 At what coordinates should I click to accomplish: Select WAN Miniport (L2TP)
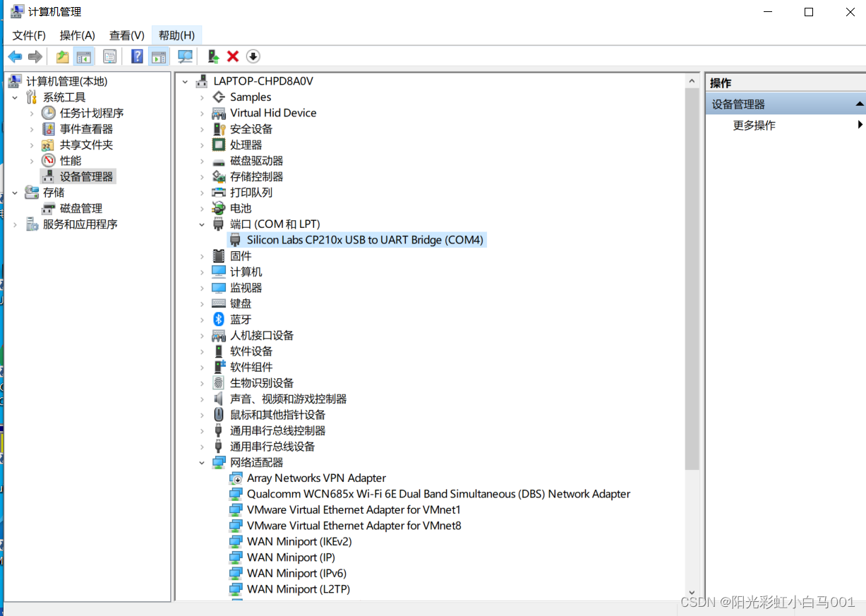pos(299,589)
